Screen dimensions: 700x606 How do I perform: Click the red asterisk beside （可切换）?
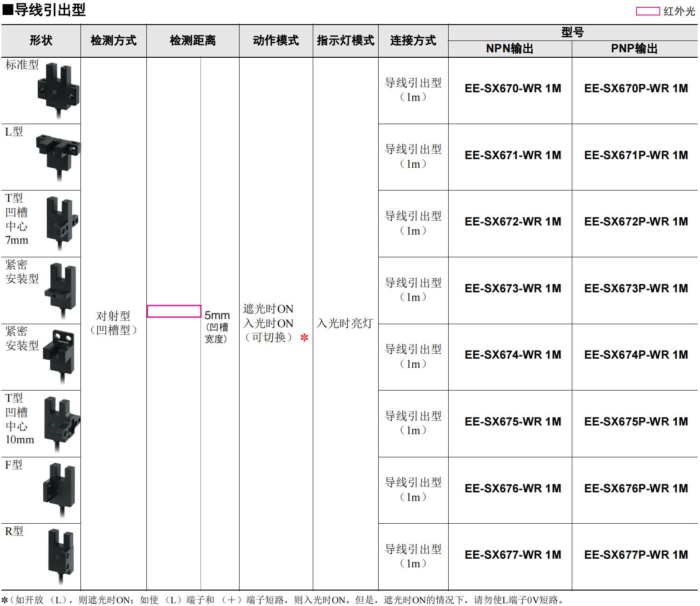pyautogui.click(x=304, y=337)
